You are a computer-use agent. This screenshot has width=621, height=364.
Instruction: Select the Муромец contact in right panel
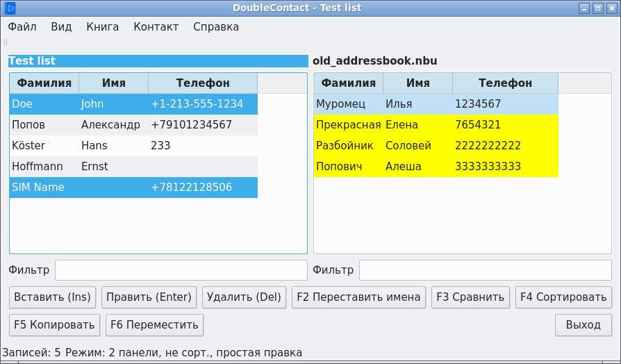436,104
